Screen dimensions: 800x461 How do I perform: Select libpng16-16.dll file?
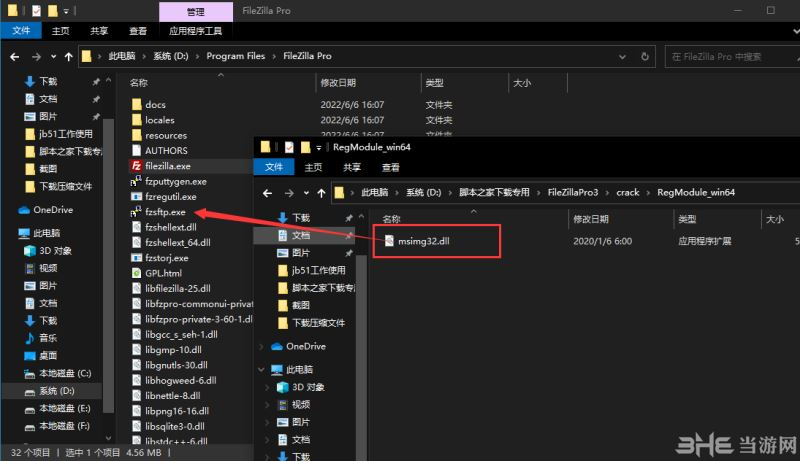pyautogui.click(x=177, y=411)
